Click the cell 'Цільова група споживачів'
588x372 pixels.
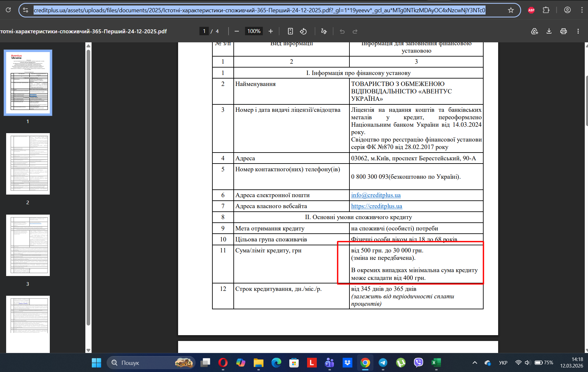pyautogui.click(x=291, y=239)
